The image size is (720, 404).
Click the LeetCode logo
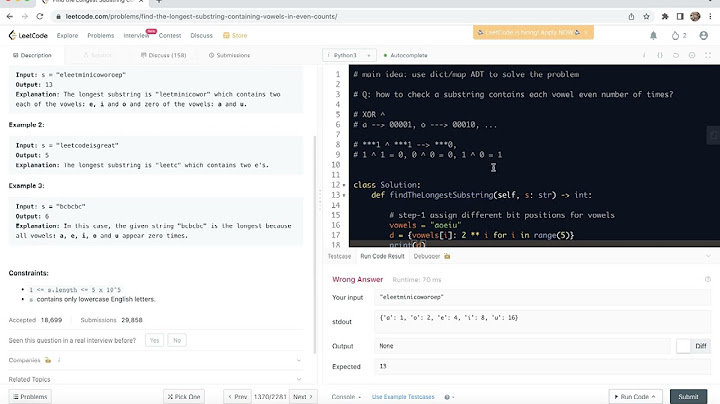click(28, 35)
